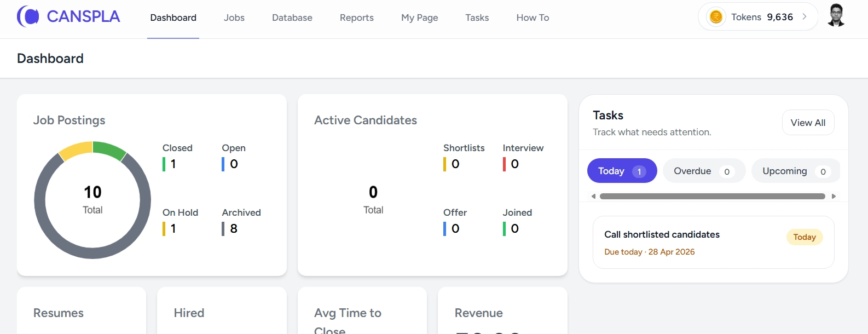Open the Avg Time to Close card

[362, 310]
